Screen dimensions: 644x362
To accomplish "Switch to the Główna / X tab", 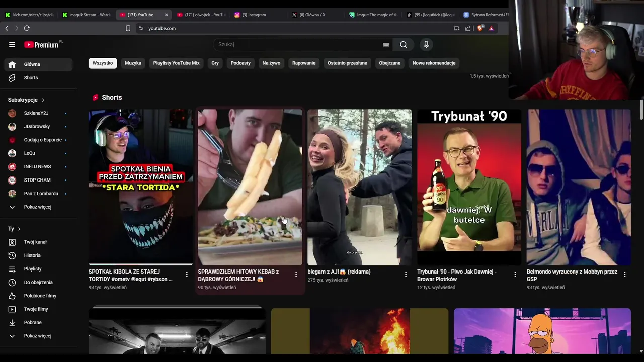I will coord(316,15).
